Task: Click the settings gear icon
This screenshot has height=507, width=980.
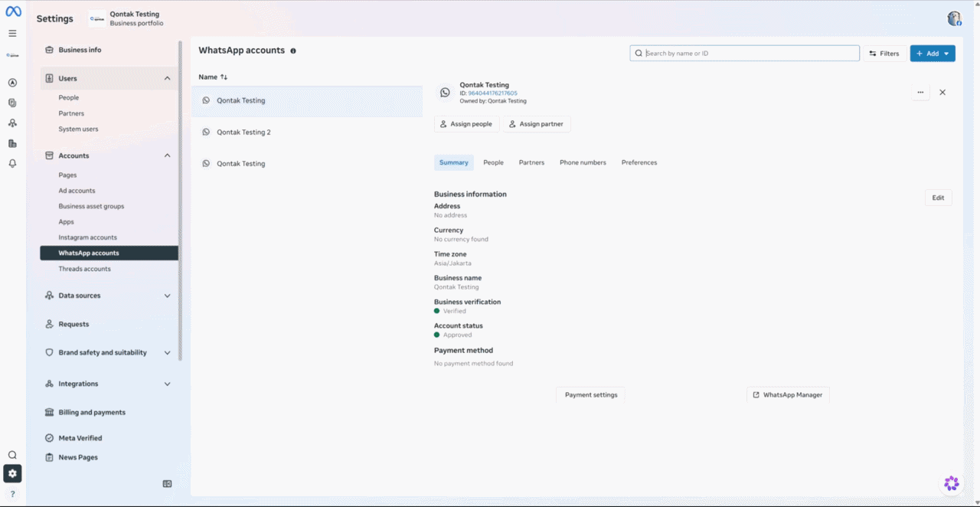Action: (x=12, y=473)
